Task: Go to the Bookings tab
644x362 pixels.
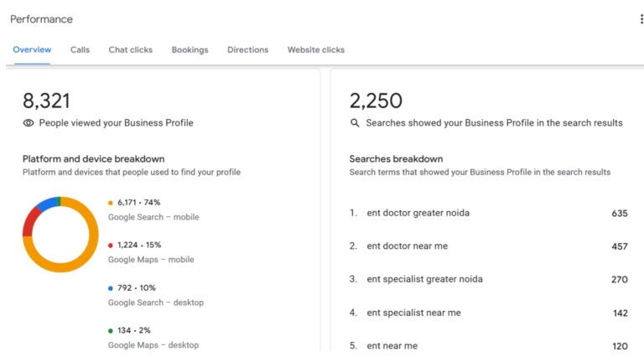Action: tap(190, 50)
